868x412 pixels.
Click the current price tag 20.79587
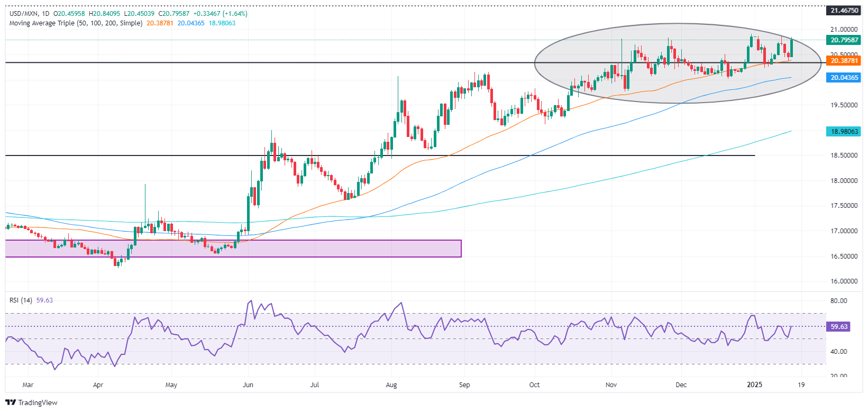coord(844,40)
